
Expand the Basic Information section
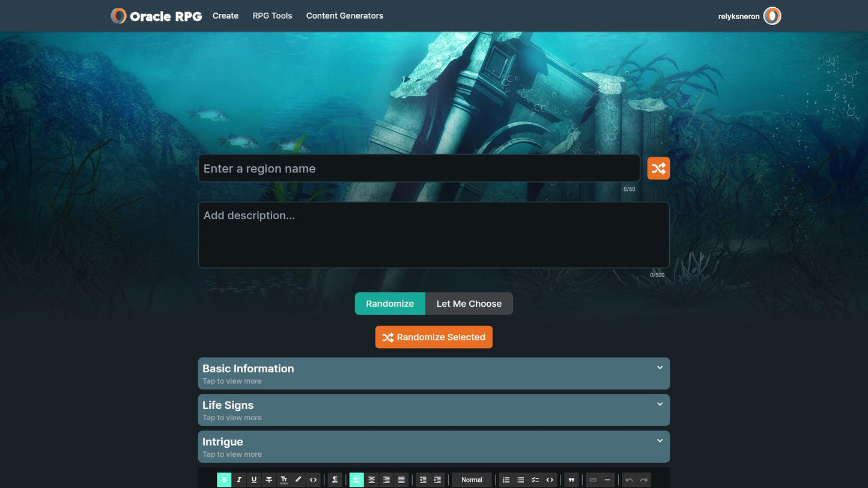point(433,373)
